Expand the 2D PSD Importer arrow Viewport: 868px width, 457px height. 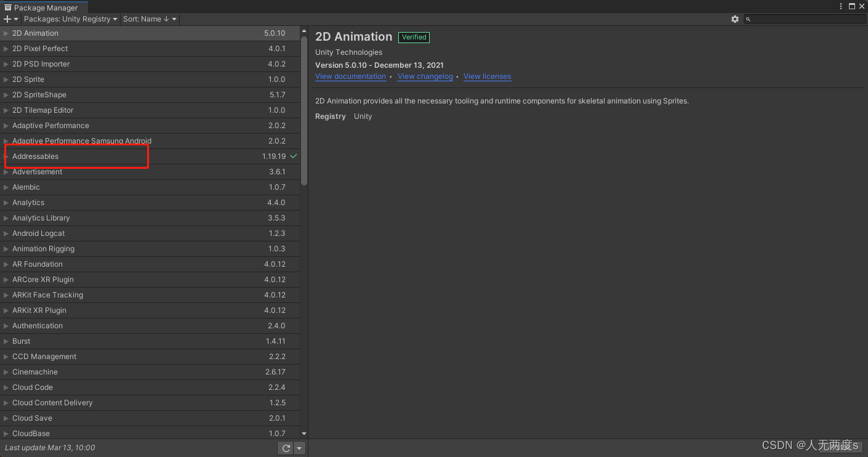(x=6, y=64)
